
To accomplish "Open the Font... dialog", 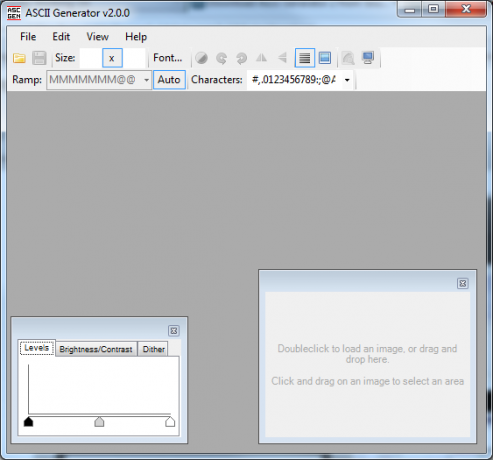I will pos(168,58).
